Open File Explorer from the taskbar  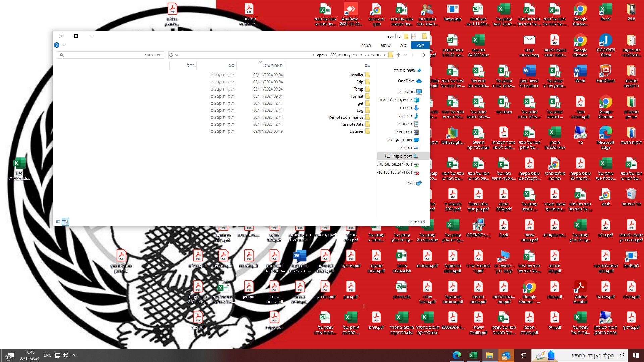click(x=489, y=355)
